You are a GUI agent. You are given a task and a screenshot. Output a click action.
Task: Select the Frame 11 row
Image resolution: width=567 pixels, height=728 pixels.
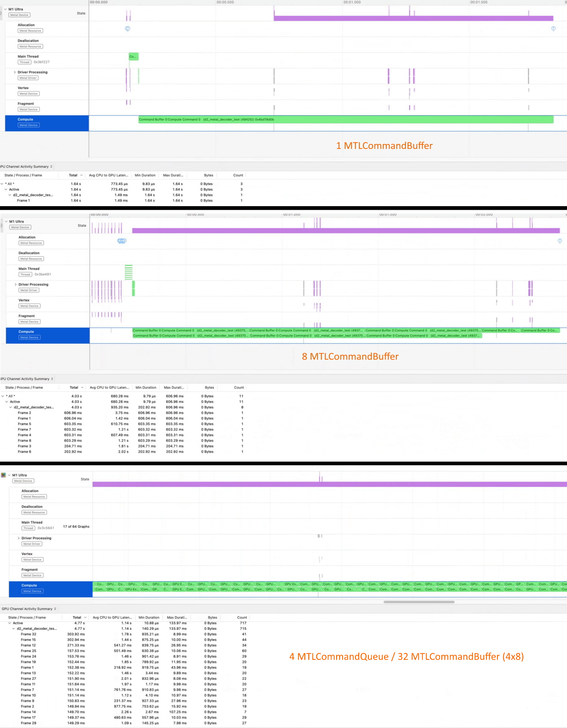[125, 684]
